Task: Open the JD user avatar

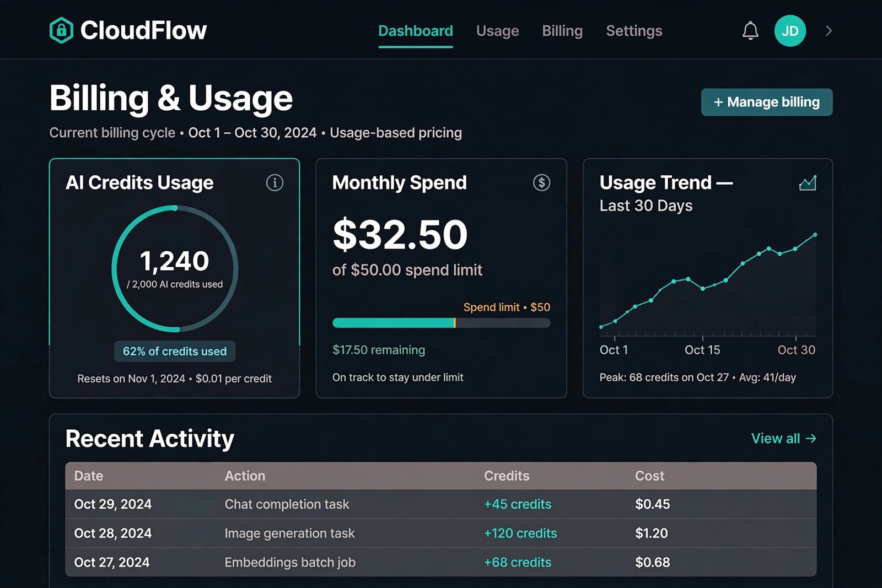Action: coord(790,31)
